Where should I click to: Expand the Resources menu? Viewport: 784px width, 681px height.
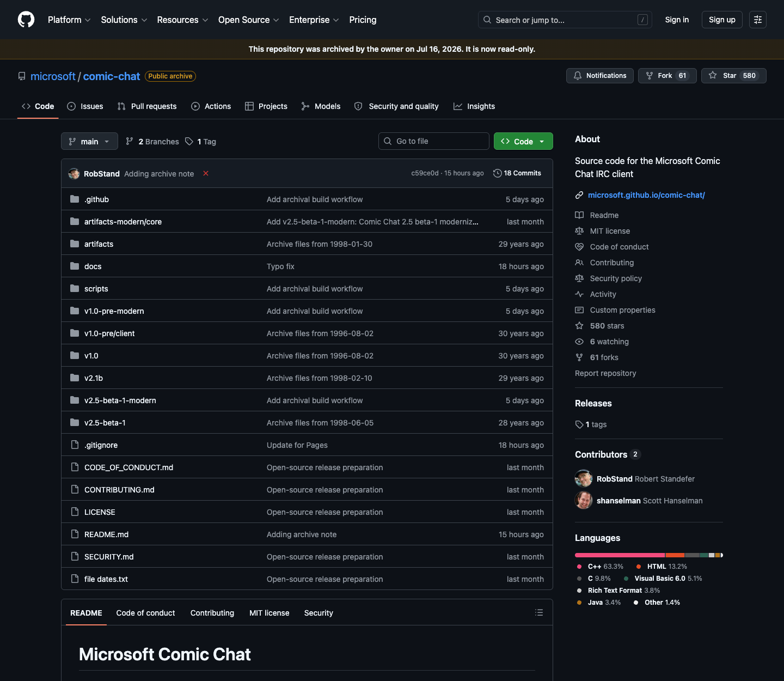tap(182, 20)
